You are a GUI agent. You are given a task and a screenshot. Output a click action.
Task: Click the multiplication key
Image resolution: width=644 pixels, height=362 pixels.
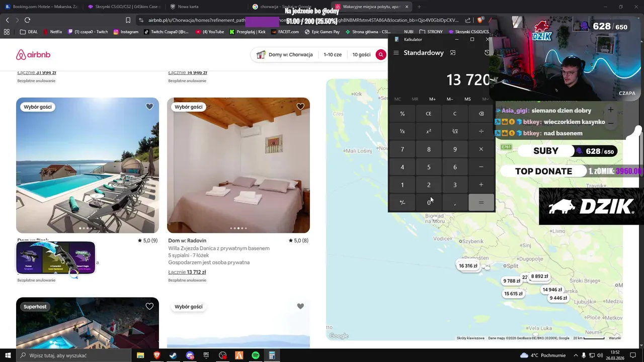pos(481,149)
